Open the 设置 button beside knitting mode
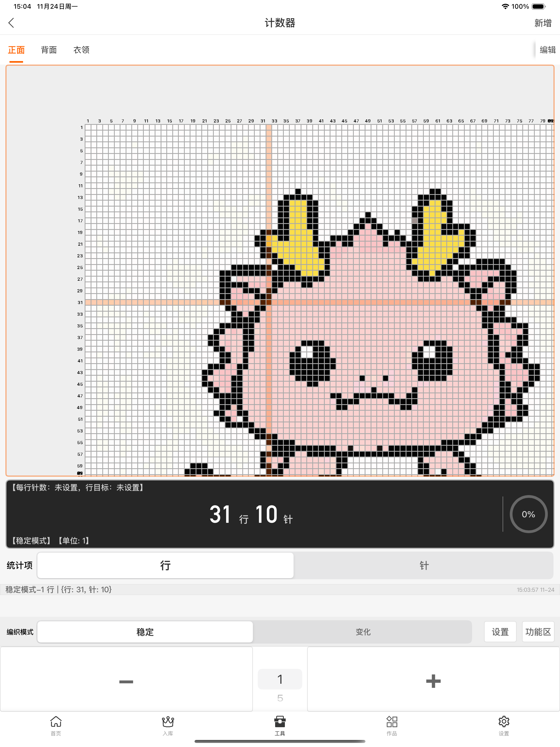The width and height of the screenshot is (560, 747). [500, 632]
